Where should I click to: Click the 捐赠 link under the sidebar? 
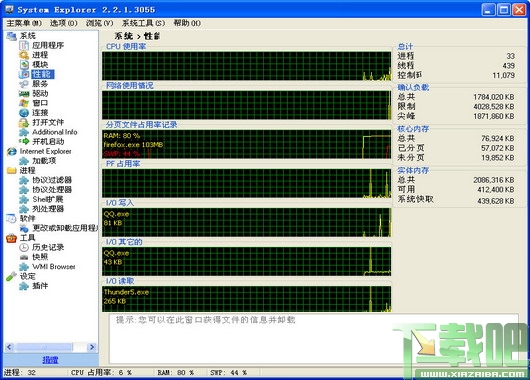point(50,360)
